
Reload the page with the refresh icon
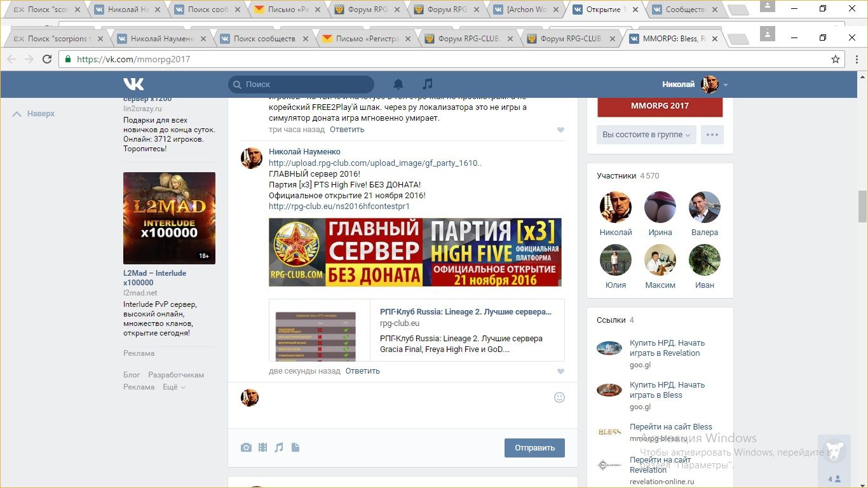tap(47, 59)
